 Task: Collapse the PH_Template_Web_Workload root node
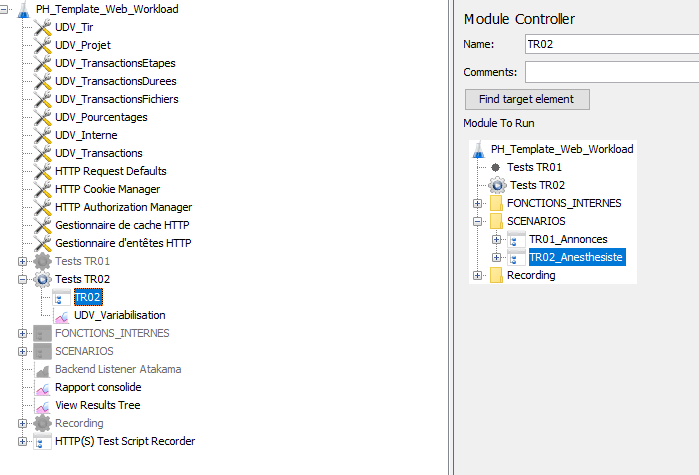4,9
